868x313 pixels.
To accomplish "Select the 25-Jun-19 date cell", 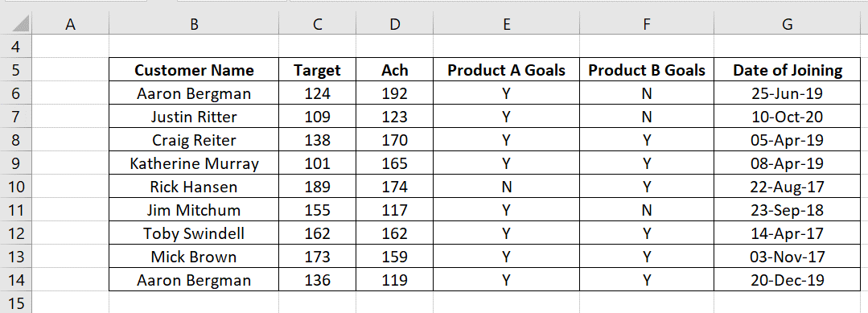I will (788, 93).
